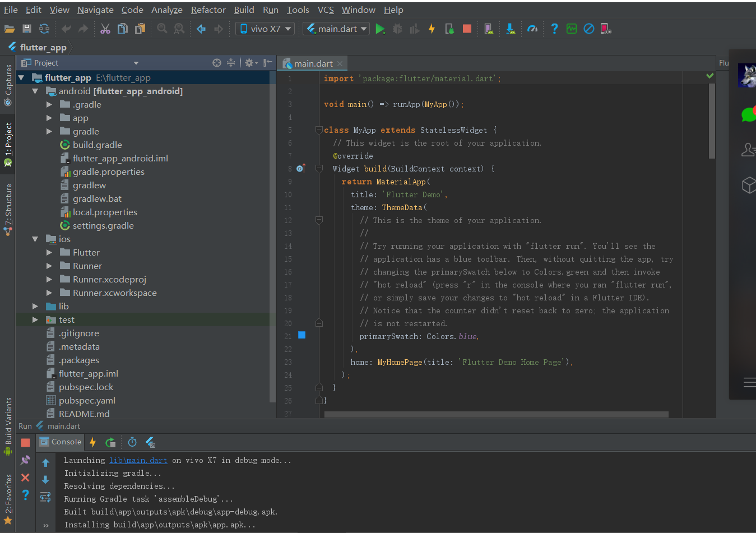Open the Build Variants tool window
The image size is (756, 533).
pyautogui.click(x=8, y=427)
